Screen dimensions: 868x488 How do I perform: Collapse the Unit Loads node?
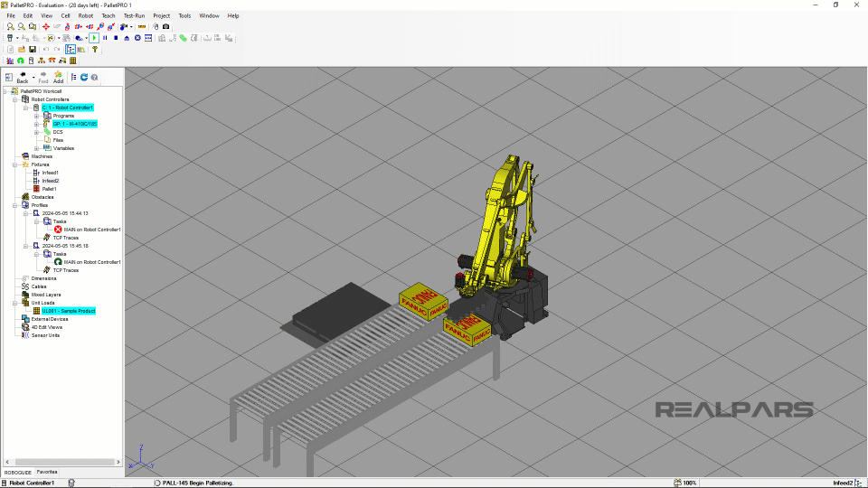tap(15, 304)
